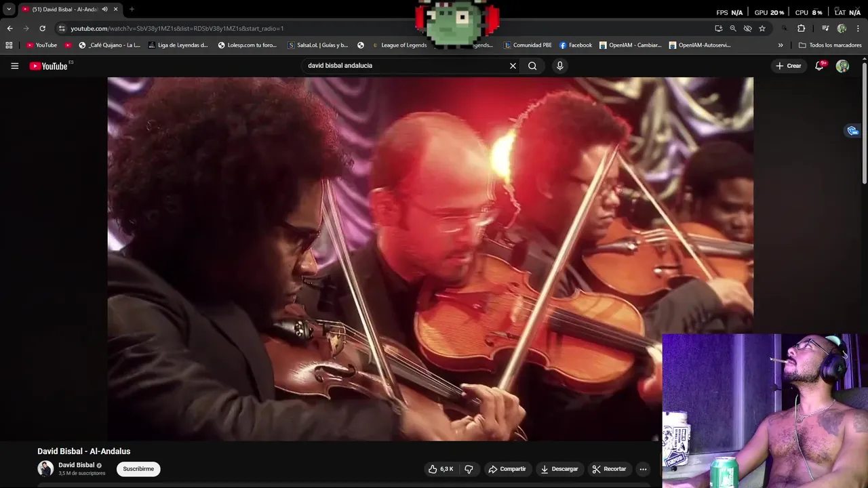Open the Chrome profile avatar
The height and width of the screenshot is (488, 868).
[x=842, y=28]
